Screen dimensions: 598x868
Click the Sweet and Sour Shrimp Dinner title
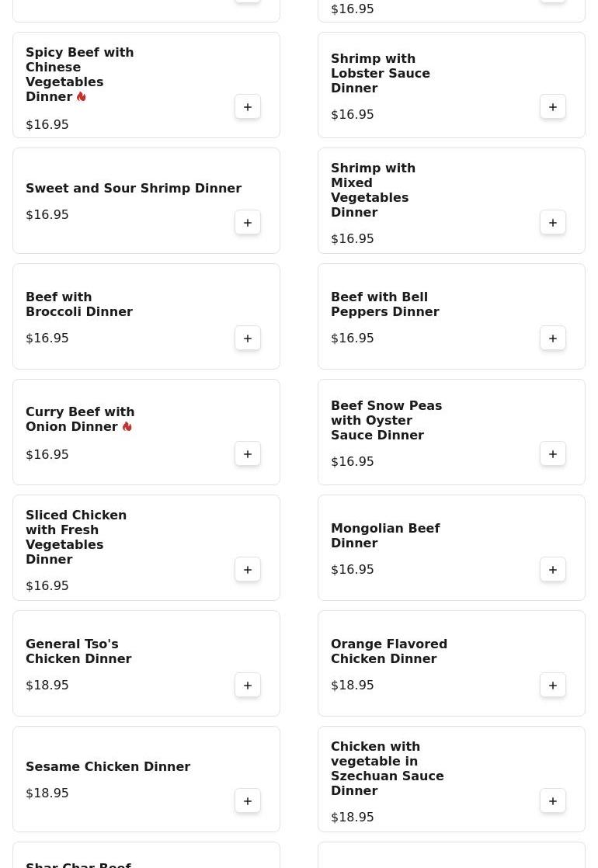pyautogui.click(x=134, y=189)
